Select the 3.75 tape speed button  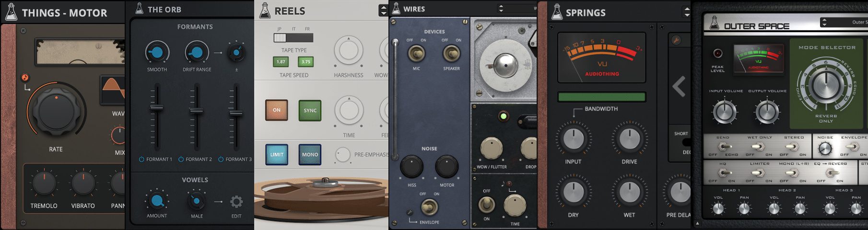[305, 61]
